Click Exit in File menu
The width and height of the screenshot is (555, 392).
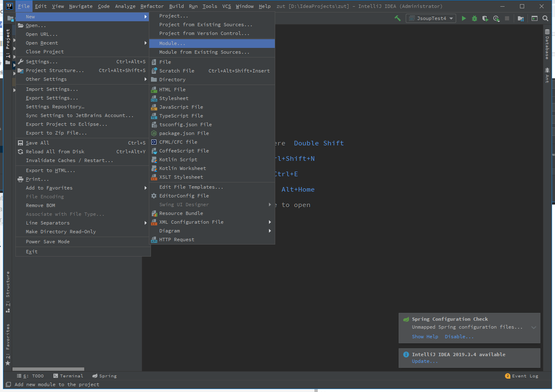click(x=83, y=252)
